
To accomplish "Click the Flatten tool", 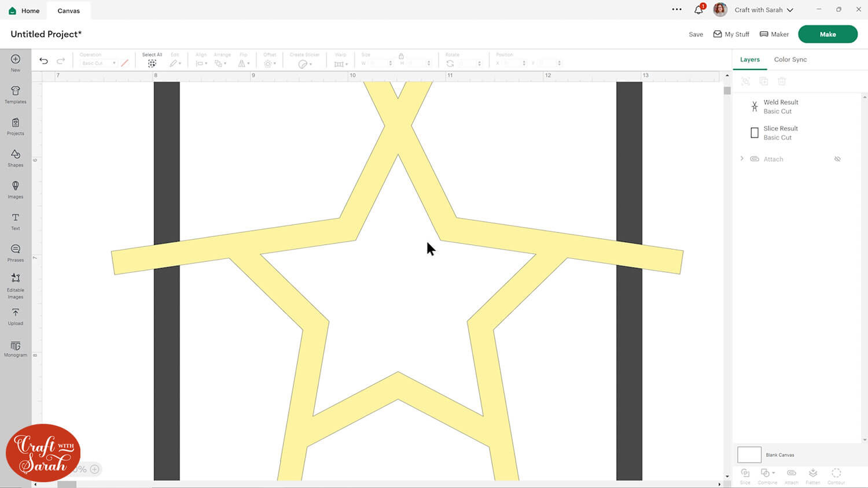I will click(x=813, y=476).
